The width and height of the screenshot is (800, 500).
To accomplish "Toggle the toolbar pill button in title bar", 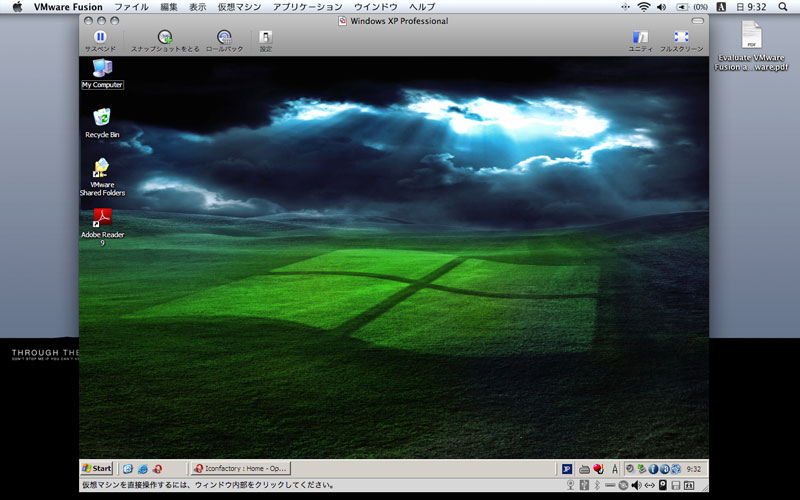I will coord(697,20).
